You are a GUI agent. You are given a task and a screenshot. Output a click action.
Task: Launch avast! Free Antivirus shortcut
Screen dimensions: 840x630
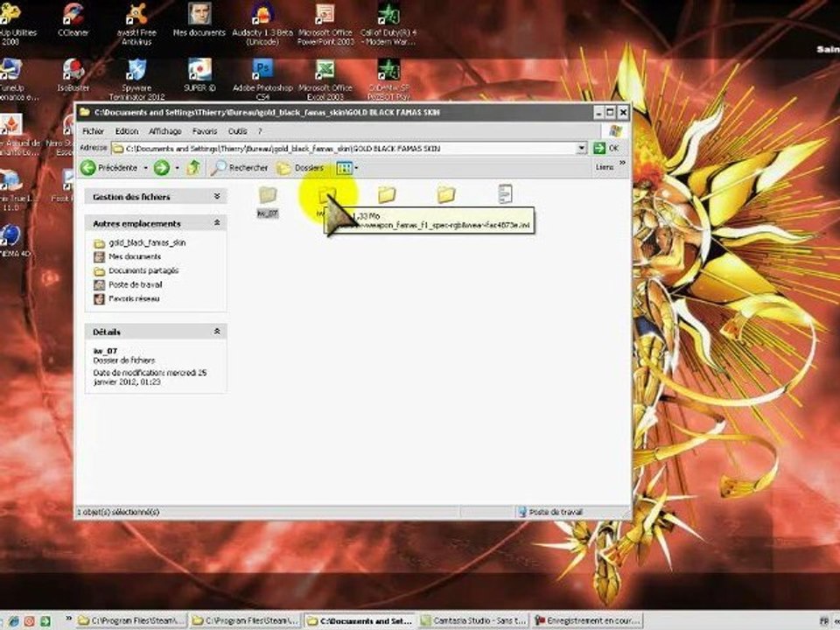tap(136, 24)
